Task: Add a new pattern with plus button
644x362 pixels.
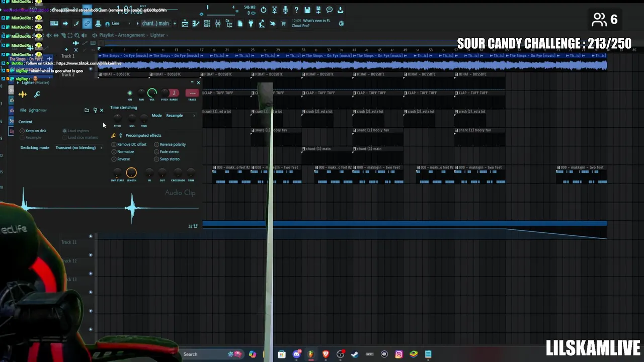Action: pos(175,23)
